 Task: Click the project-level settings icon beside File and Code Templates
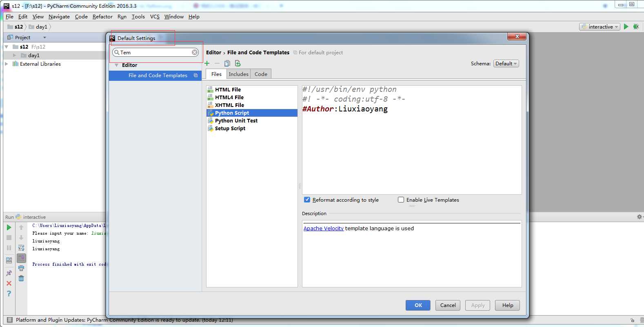196,75
